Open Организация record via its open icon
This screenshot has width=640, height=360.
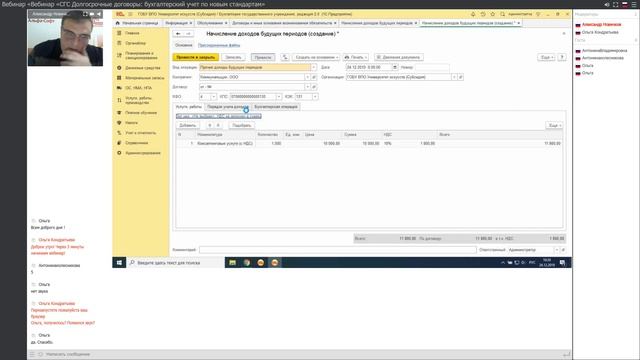pyautogui.click(x=460, y=77)
